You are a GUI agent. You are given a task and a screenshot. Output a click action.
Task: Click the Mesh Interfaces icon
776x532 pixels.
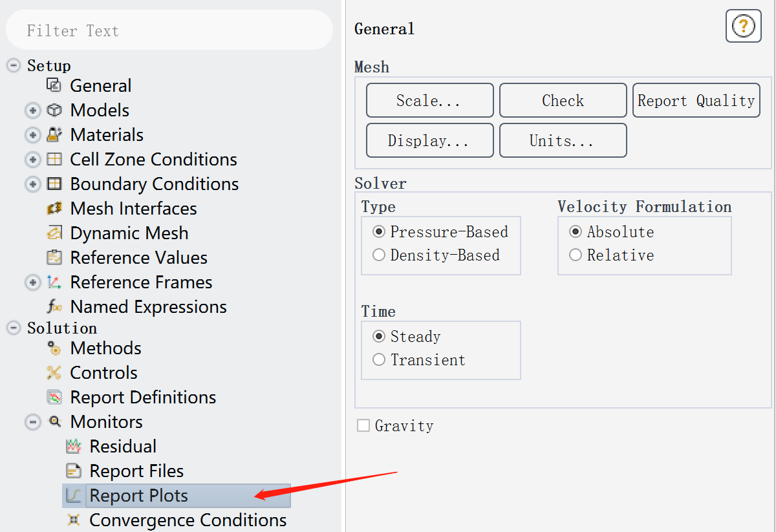tap(54, 209)
